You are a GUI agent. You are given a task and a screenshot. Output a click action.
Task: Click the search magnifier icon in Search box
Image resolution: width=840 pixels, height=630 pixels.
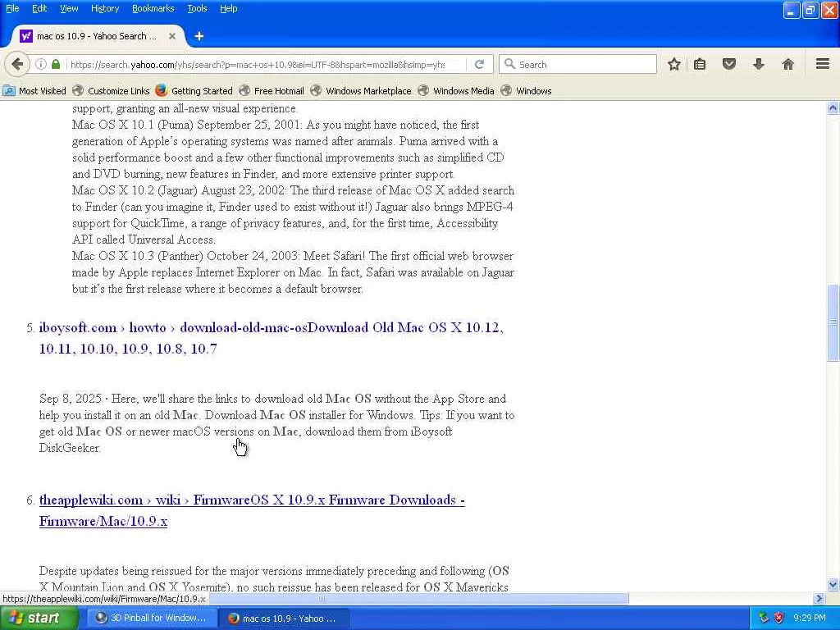509,64
